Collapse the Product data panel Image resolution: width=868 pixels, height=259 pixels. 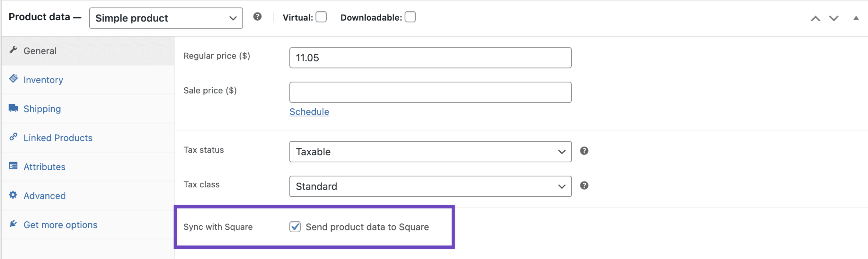(x=855, y=18)
